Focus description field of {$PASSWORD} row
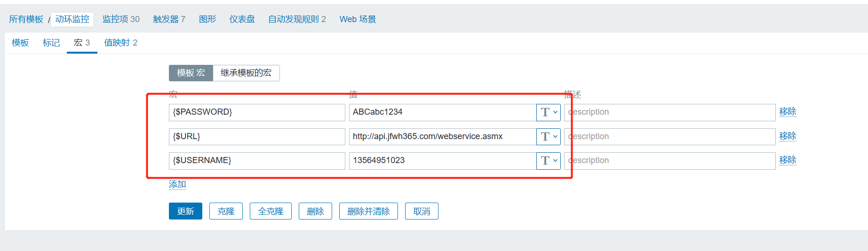Image resolution: width=868 pixels, height=251 pixels. [x=669, y=112]
